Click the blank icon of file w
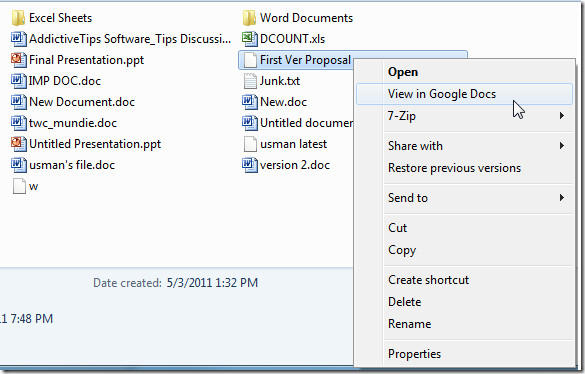Screen dimensions: 585x374 pyautogui.click(x=19, y=186)
